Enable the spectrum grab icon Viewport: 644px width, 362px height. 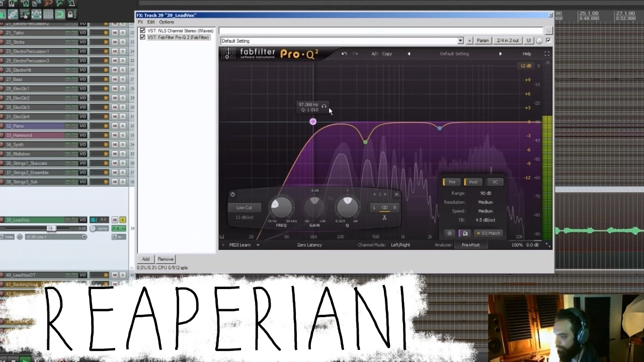(x=465, y=233)
